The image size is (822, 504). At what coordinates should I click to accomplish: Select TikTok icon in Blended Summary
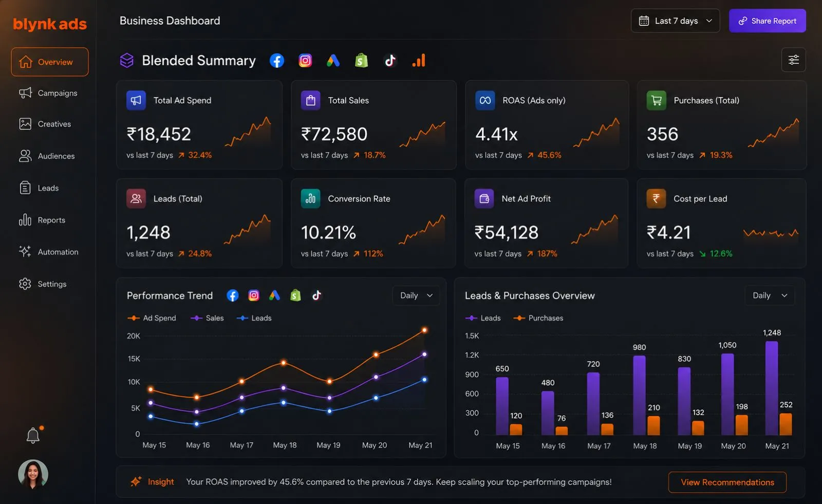[x=390, y=61]
